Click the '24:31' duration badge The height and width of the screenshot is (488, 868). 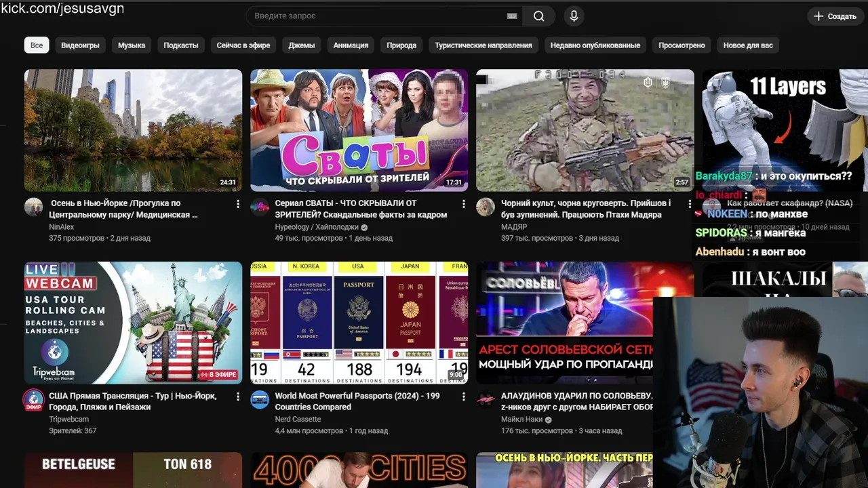[228, 182]
